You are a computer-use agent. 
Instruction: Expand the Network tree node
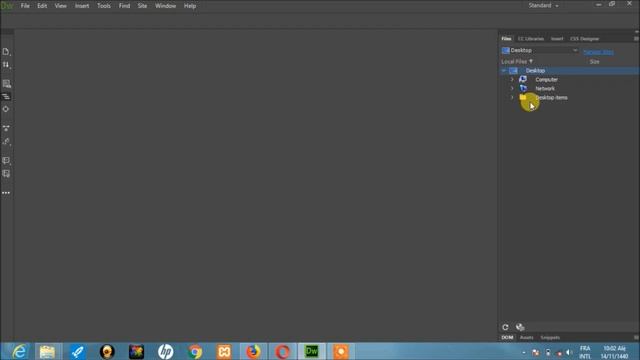[512, 89]
